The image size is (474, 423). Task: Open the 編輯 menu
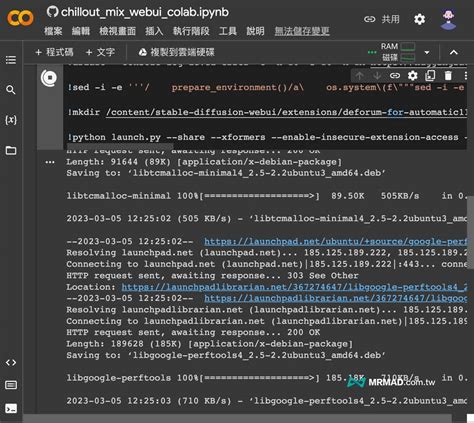81,31
